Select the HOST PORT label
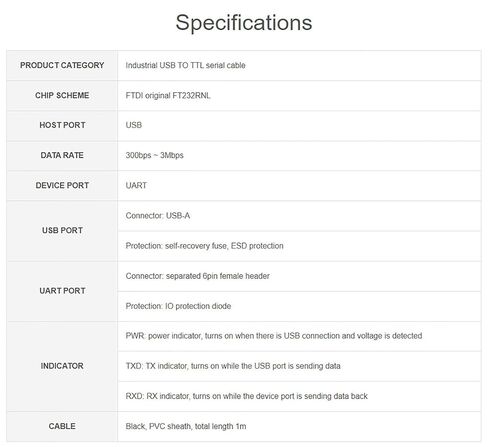Image resolution: width=488 pixels, height=447 pixels. click(62, 125)
